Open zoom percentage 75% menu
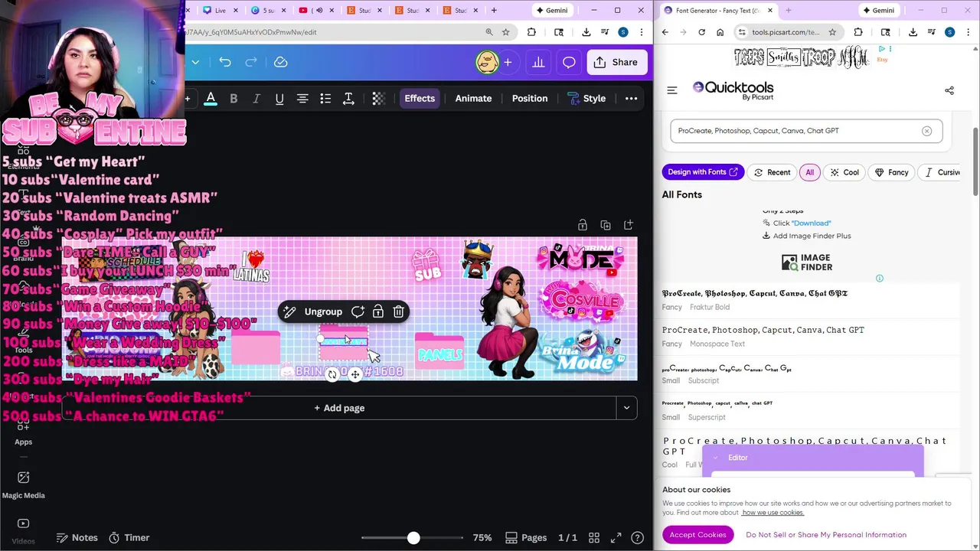The image size is (980, 551). click(x=482, y=538)
